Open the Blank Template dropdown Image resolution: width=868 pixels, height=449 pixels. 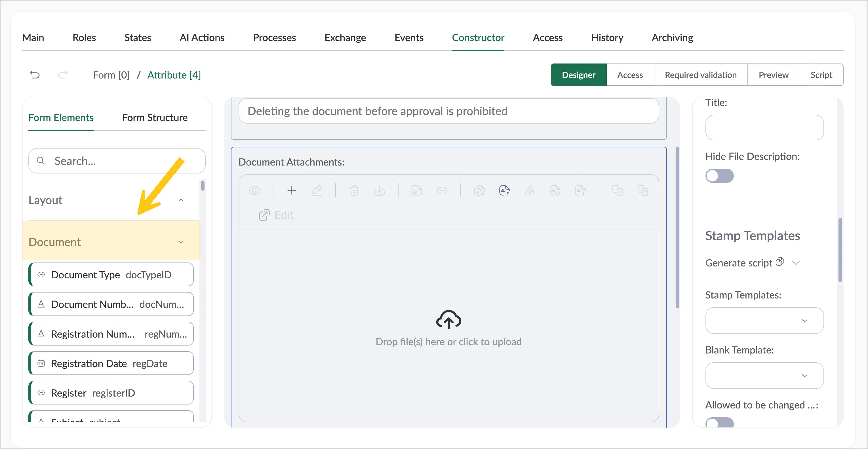pos(764,376)
